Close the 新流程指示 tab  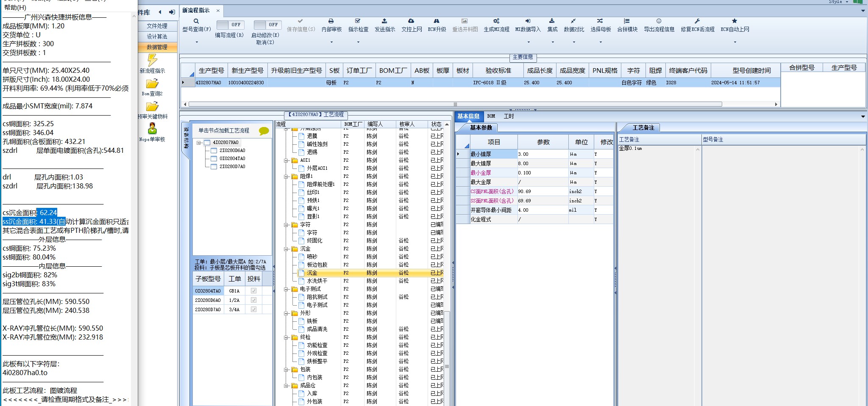point(218,11)
